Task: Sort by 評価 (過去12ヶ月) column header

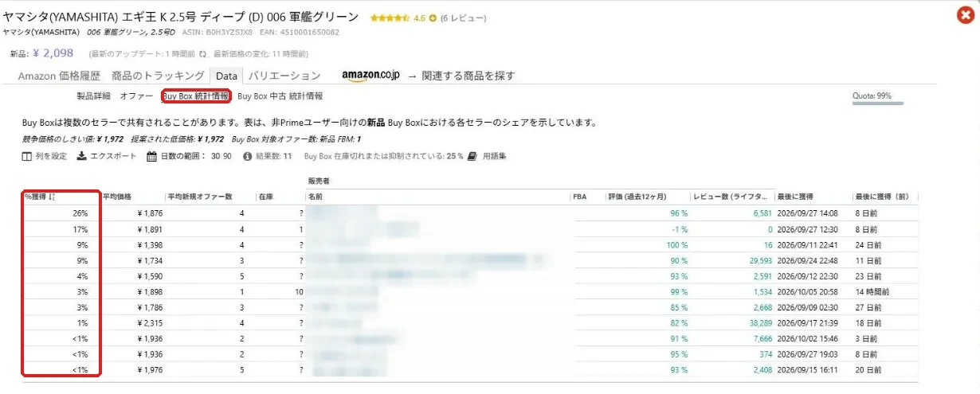Action: click(637, 197)
